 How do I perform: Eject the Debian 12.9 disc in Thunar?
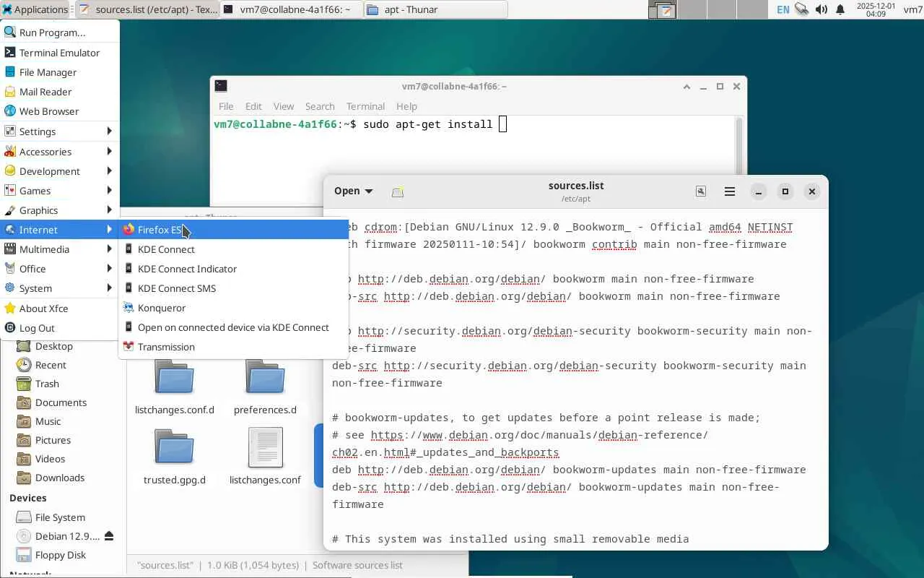(x=109, y=536)
